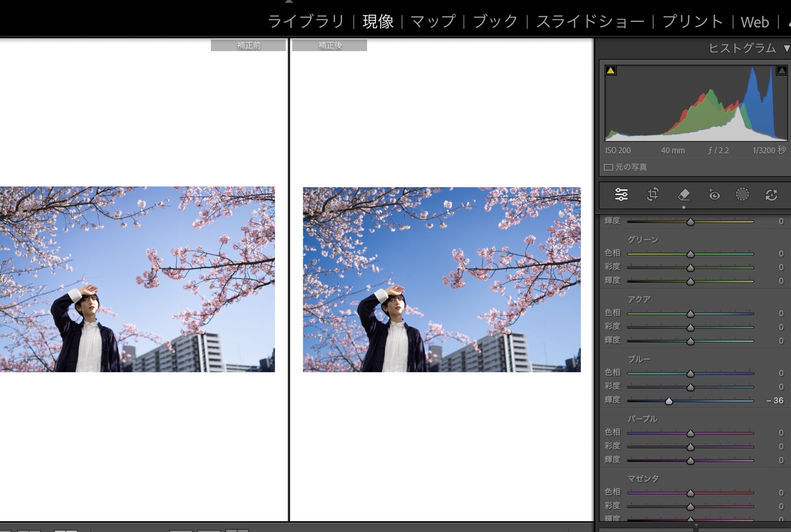Screen dimensions: 791x532
Task: Select the Healing eraser tool
Action: tap(684, 194)
